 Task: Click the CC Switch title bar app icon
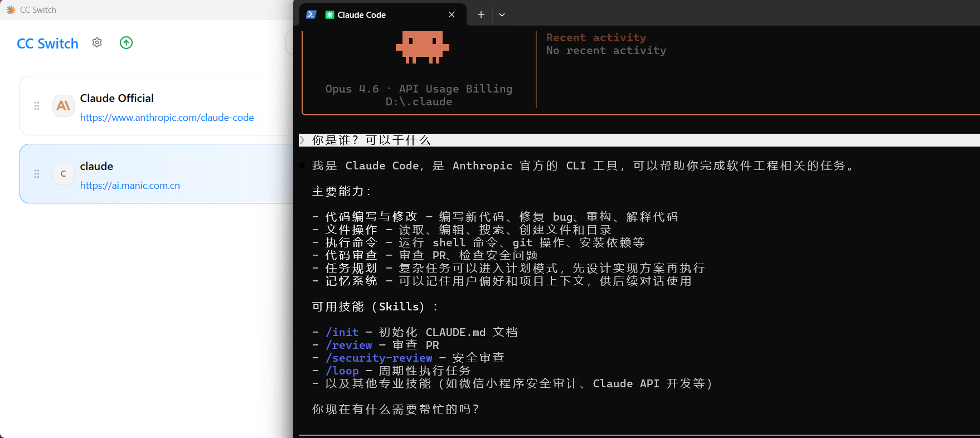[x=11, y=10]
